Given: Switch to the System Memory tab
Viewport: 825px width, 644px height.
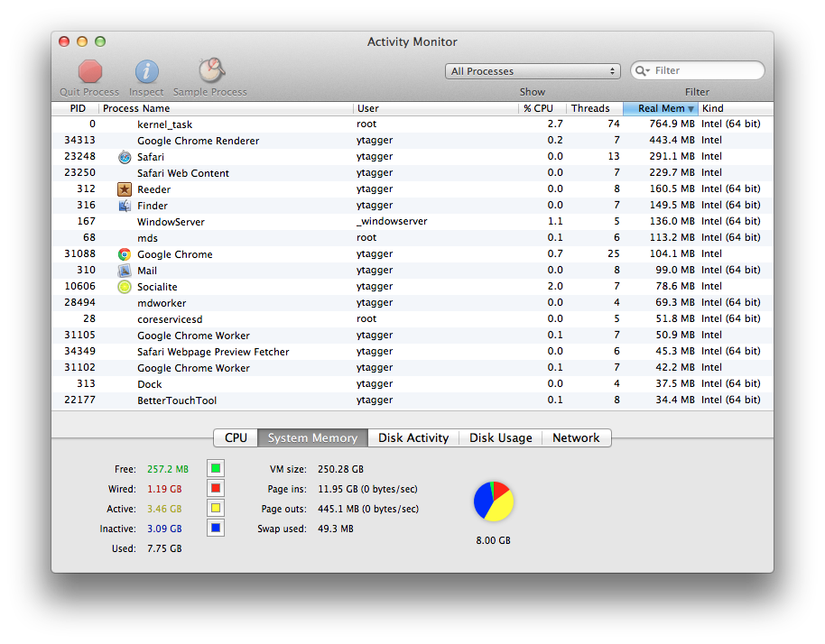Looking at the screenshot, I should (x=312, y=438).
